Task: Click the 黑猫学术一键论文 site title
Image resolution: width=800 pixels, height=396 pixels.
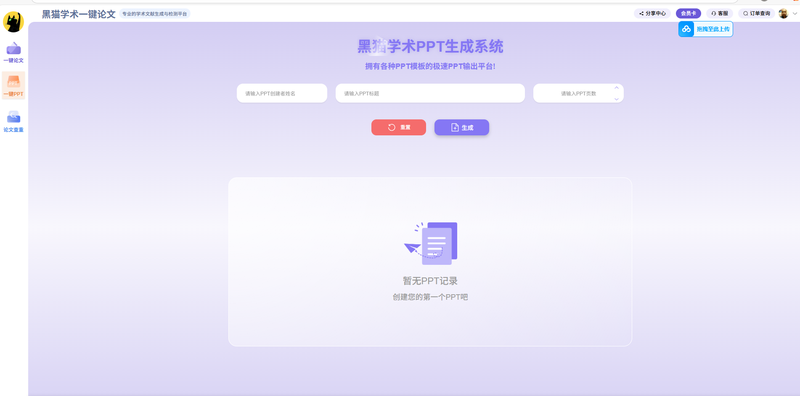Action: 79,14
